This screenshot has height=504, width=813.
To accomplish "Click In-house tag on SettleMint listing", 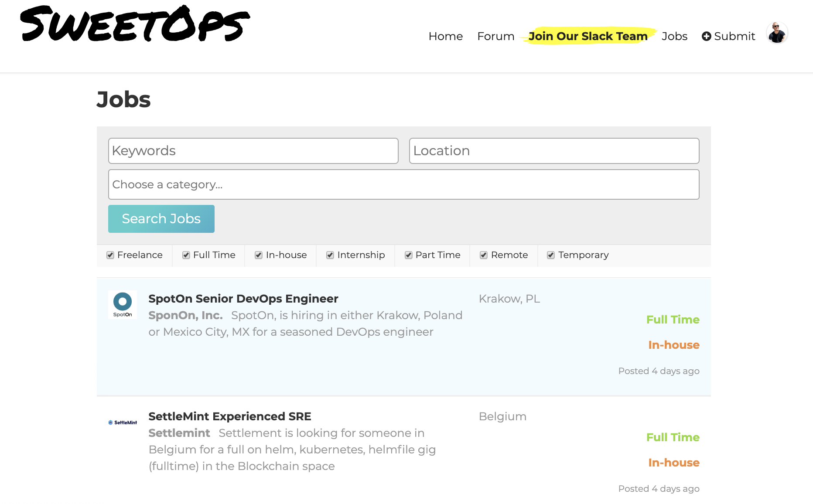I will pos(673,463).
